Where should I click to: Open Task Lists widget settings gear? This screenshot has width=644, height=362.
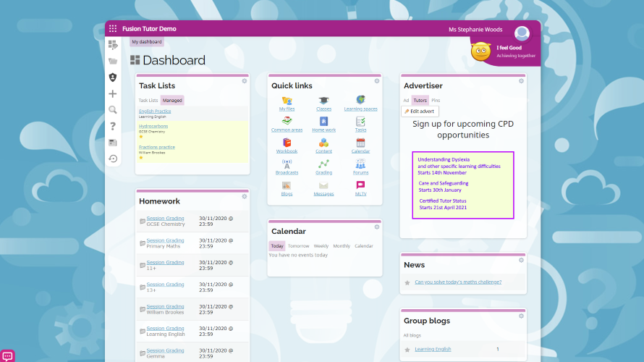click(245, 81)
